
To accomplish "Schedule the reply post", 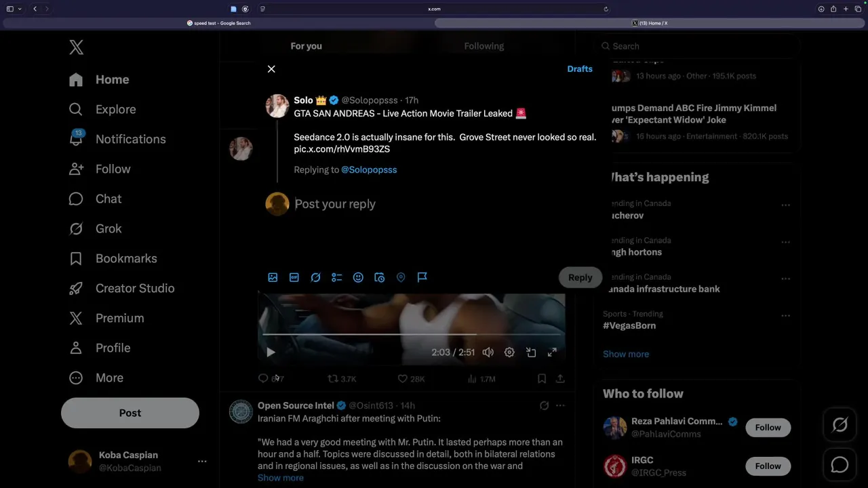I will coord(380,277).
